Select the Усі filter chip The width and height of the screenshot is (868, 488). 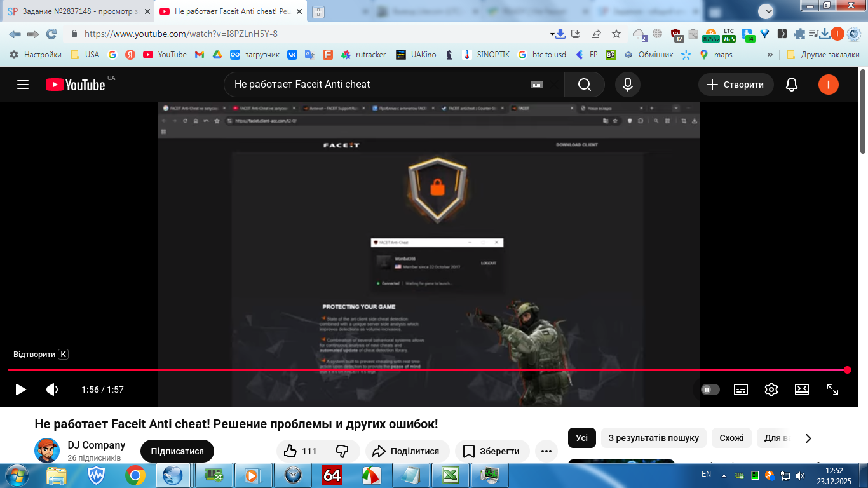[582, 438]
